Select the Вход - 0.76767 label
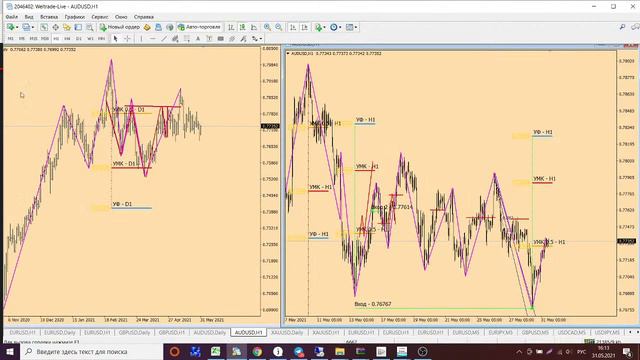 (x=373, y=304)
